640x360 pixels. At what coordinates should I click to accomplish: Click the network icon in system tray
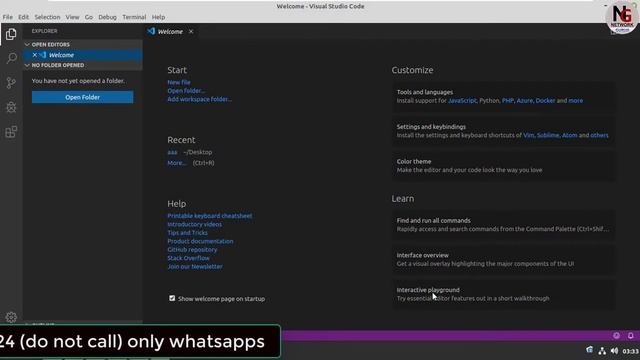[602, 351]
